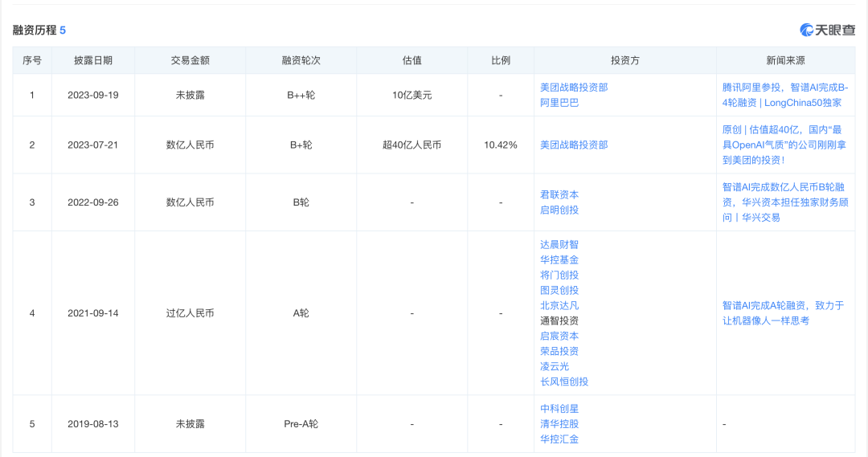Open 北京达凡 investor link
This screenshot has height=457, width=868.
tap(559, 305)
